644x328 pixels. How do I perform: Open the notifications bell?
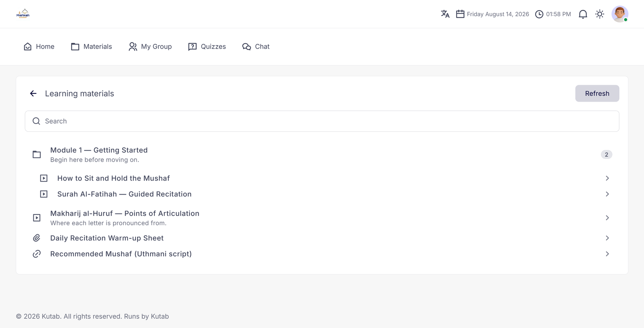pyautogui.click(x=583, y=14)
